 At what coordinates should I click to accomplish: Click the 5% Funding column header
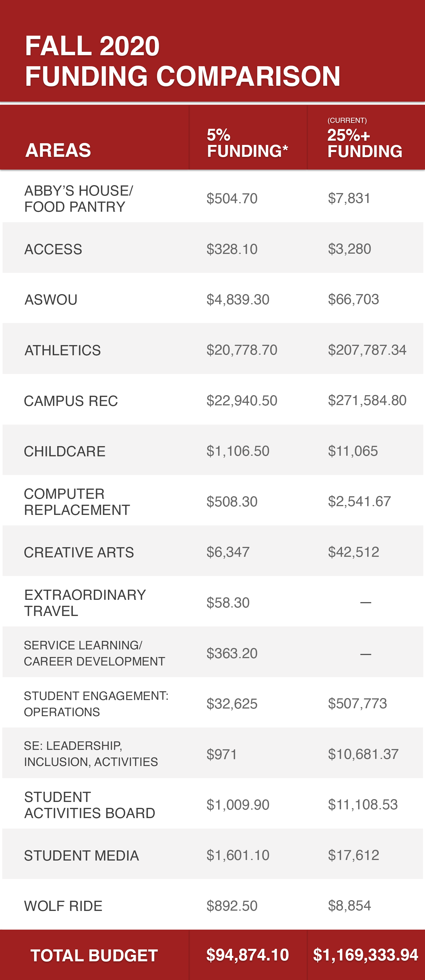(247, 143)
